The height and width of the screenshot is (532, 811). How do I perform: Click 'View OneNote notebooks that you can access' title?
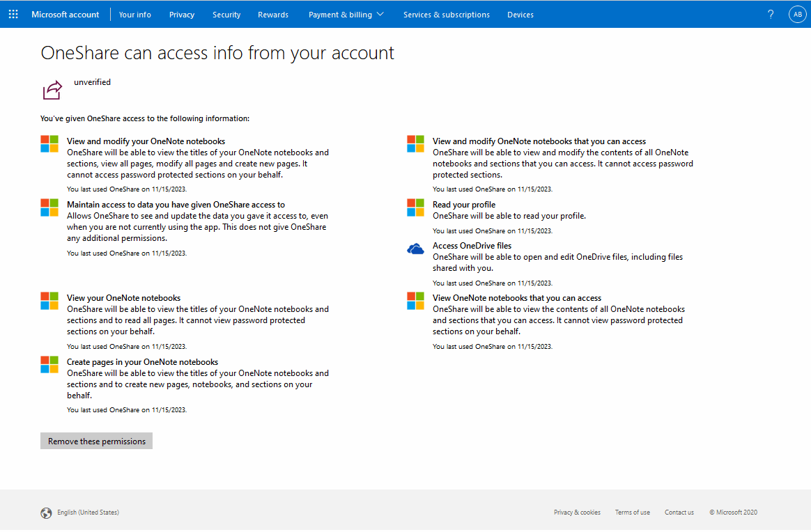click(x=517, y=298)
